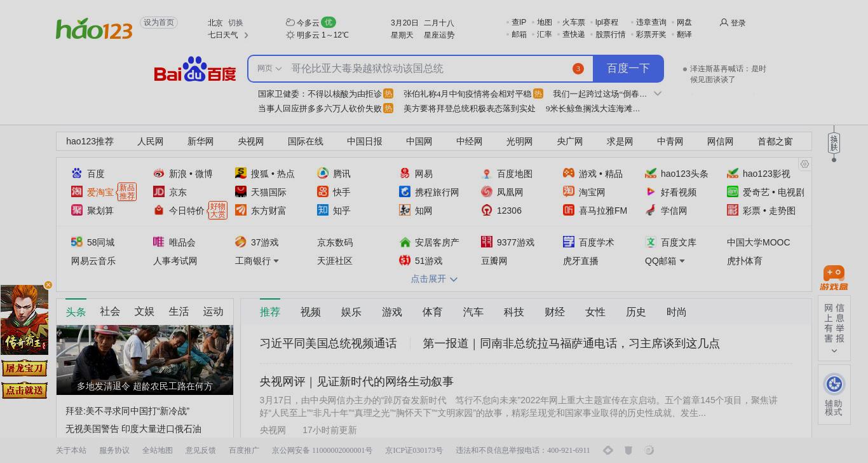Click the 百度学术 icon
This screenshot has height=463, width=868.
[x=569, y=242]
